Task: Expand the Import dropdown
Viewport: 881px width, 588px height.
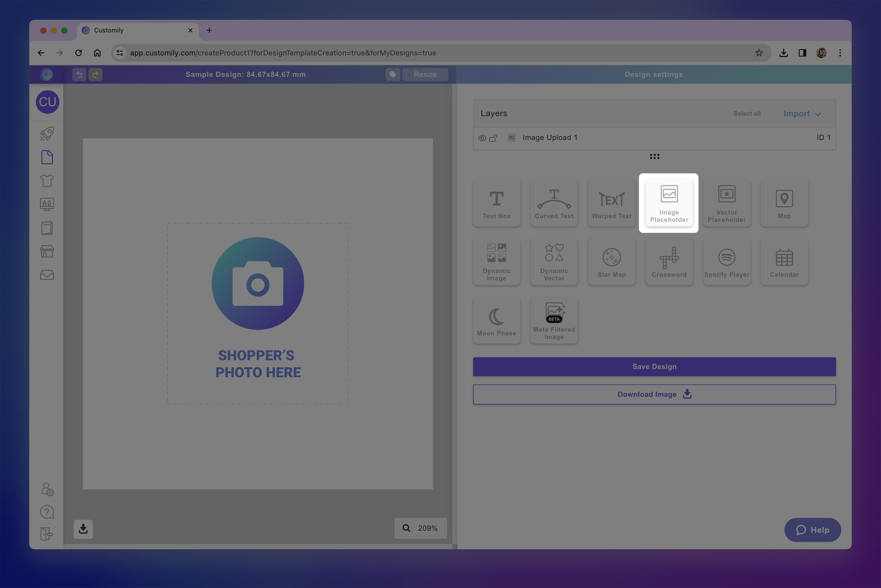Action: click(802, 114)
